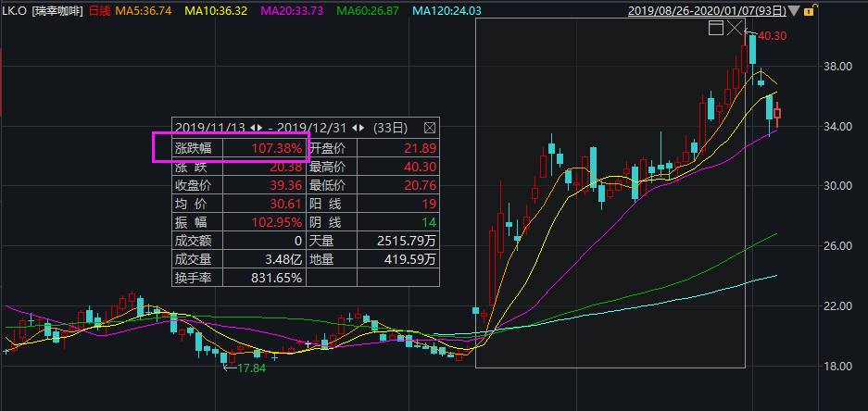
Task: Click the 40.30 high price marker
Action: coord(772,36)
